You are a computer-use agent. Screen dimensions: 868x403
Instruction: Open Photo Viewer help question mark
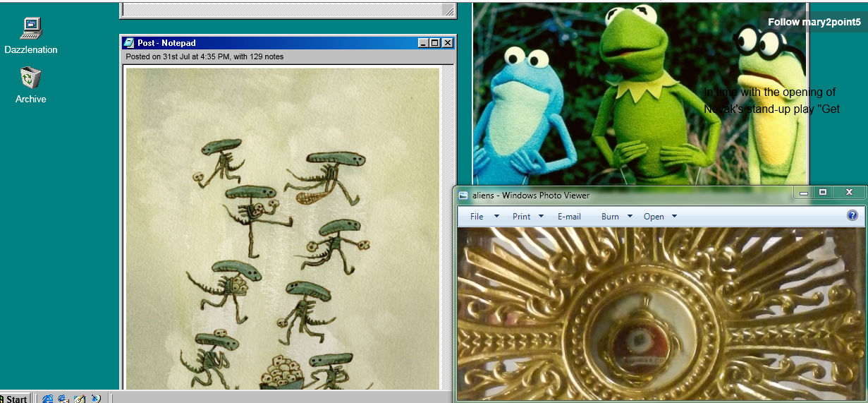[x=852, y=216]
